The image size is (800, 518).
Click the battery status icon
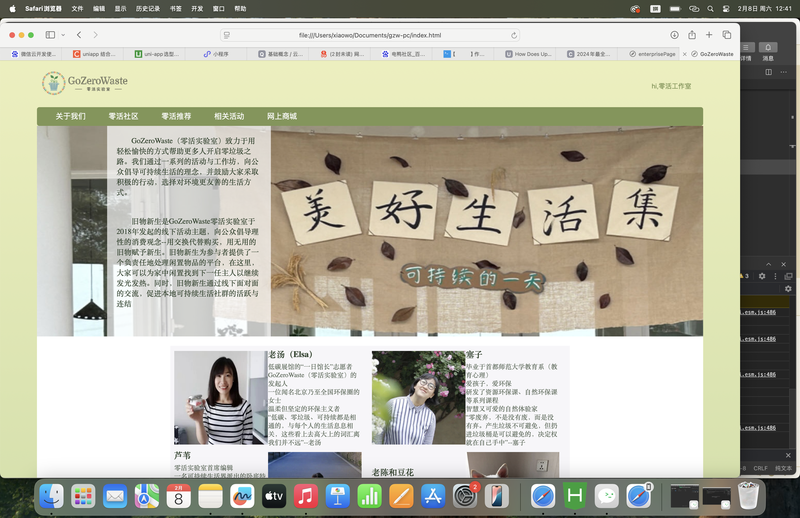point(674,8)
